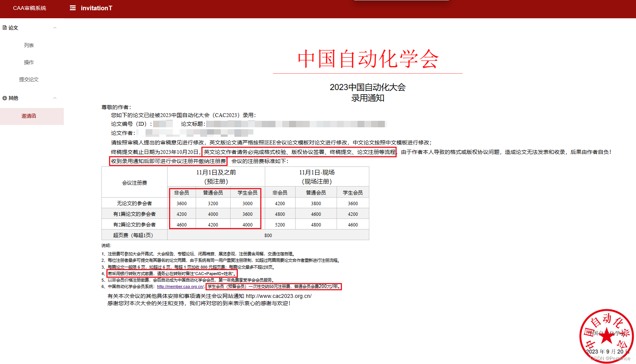Click the CAA审稿系统 logo title
The width and height of the screenshot is (636, 364).
pos(30,8)
